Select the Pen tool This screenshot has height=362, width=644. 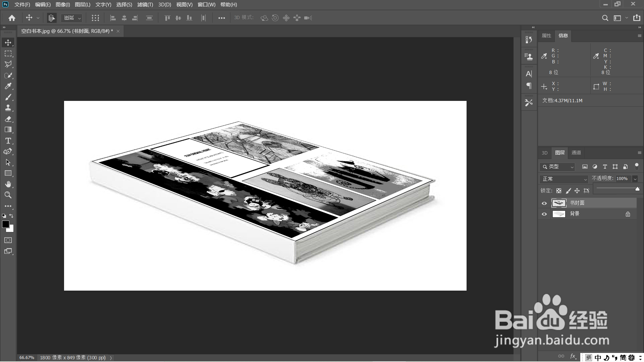tap(8, 152)
